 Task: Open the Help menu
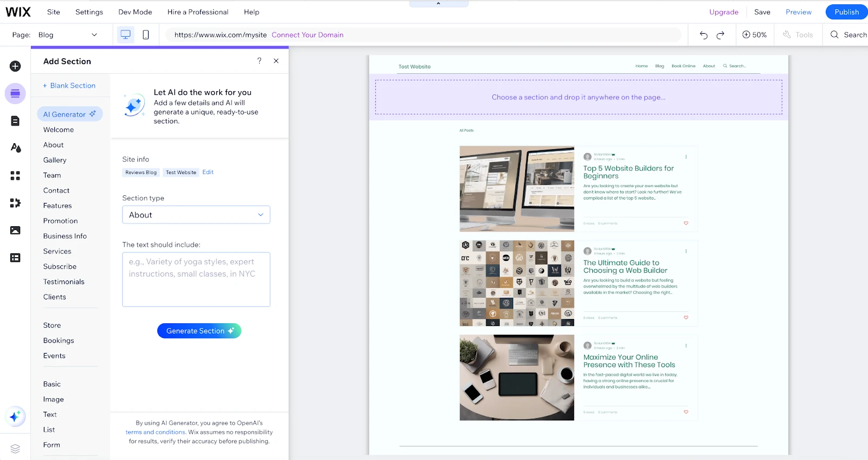(251, 12)
